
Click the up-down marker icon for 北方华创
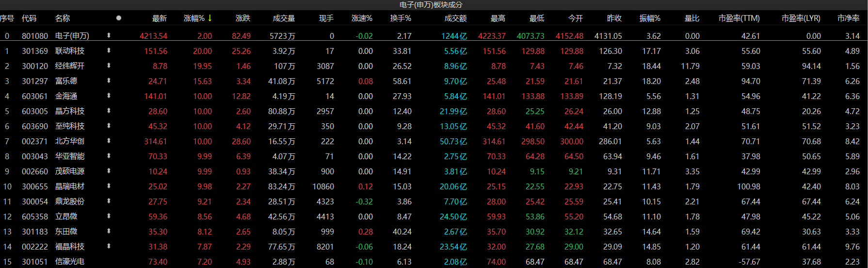coord(109,141)
